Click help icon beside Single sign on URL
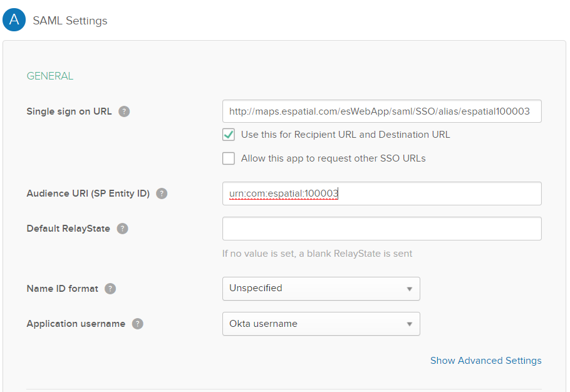Viewport: 570px width, 392px height. click(x=124, y=111)
